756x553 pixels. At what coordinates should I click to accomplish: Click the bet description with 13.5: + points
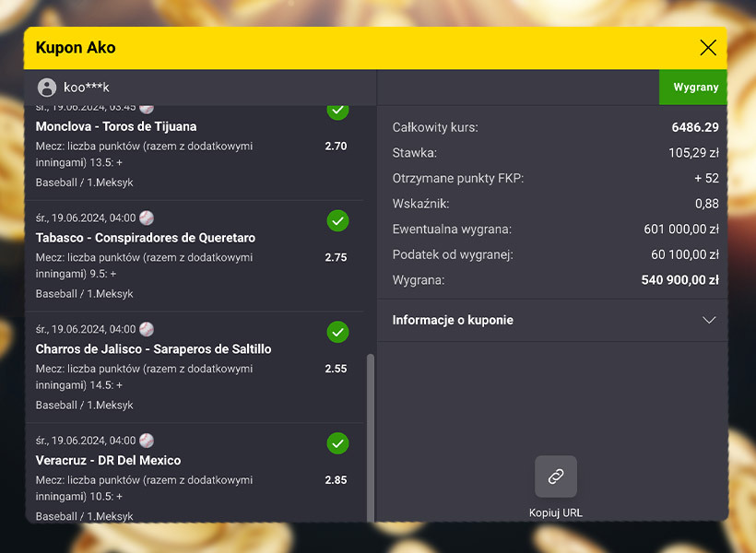(144, 154)
